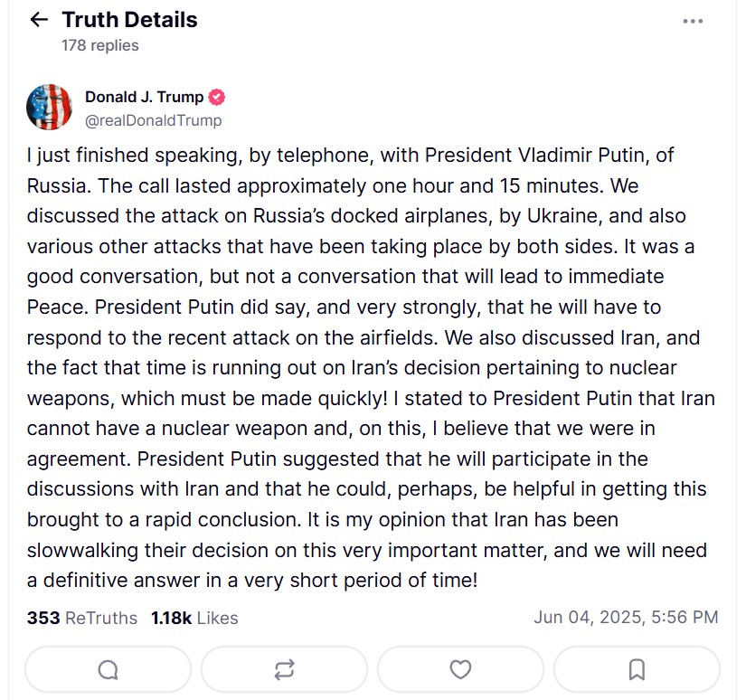Click the Donald J. Trump display name

point(144,97)
